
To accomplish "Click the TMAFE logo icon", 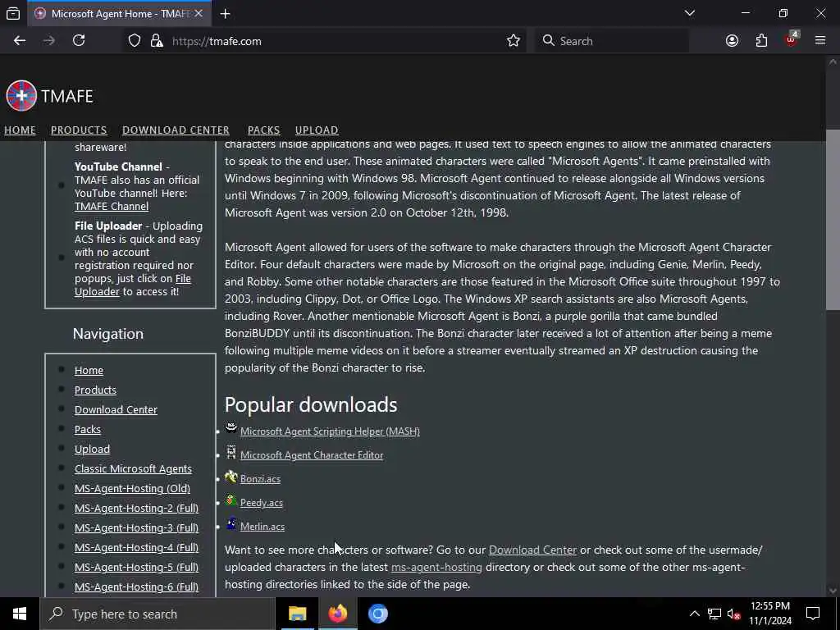I will click(21, 96).
